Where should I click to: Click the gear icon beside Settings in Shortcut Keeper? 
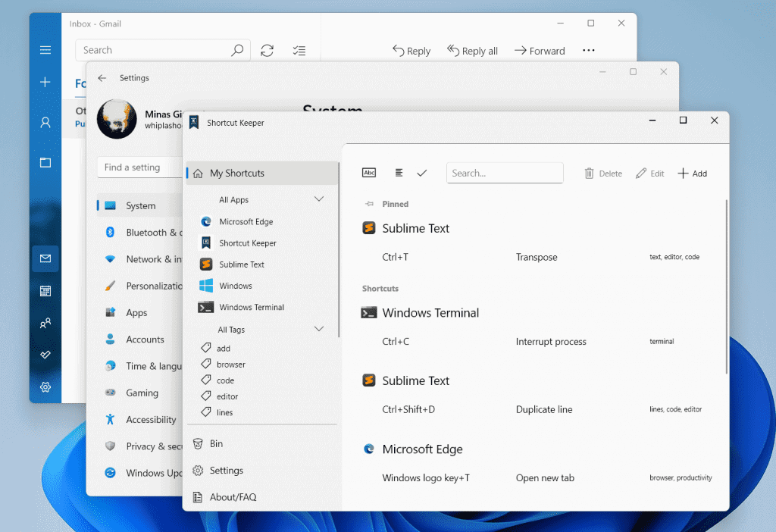pyautogui.click(x=198, y=471)
